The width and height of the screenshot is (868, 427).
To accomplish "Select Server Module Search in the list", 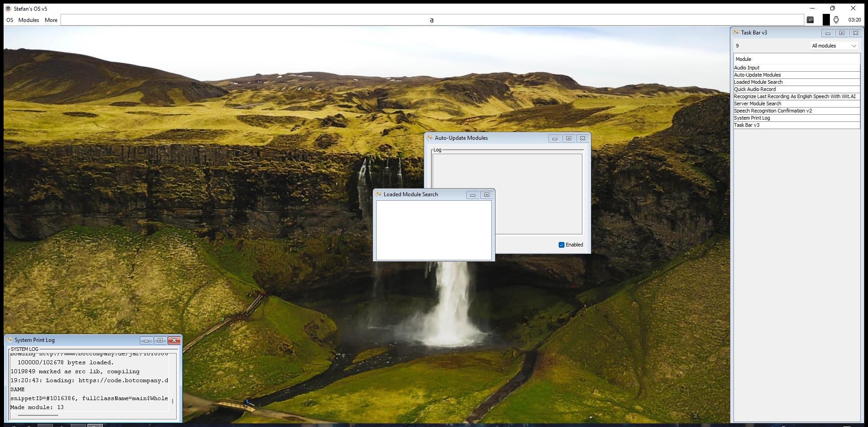I will pos(757,104).
